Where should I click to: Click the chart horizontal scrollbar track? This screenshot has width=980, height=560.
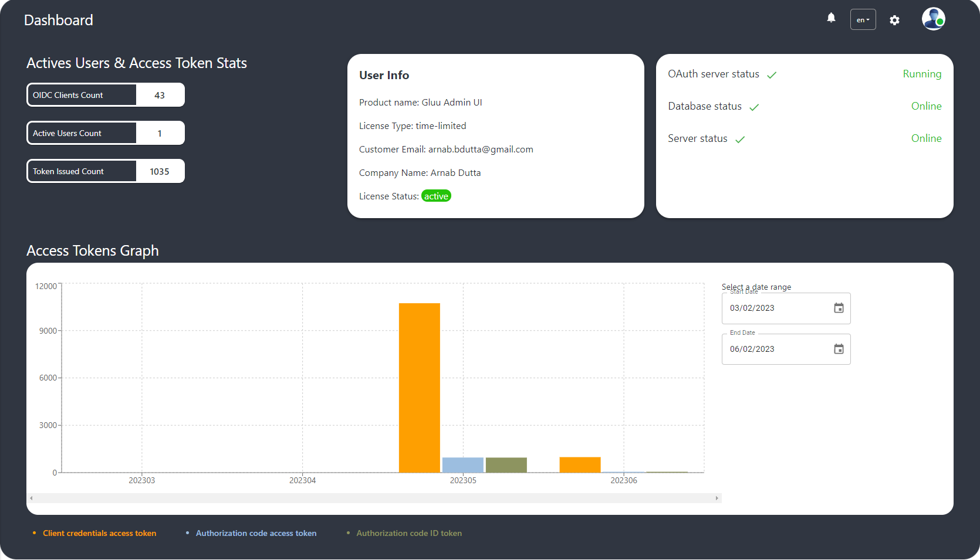[x=374, y=498]
